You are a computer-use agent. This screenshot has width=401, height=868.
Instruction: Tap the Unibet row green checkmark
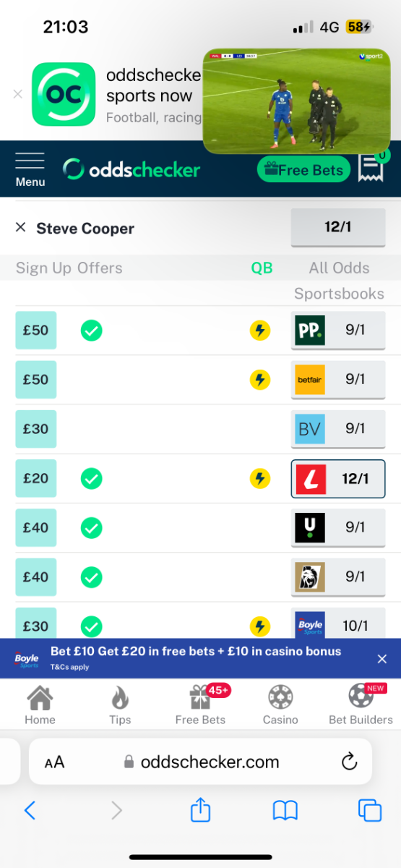click(91, 528)
